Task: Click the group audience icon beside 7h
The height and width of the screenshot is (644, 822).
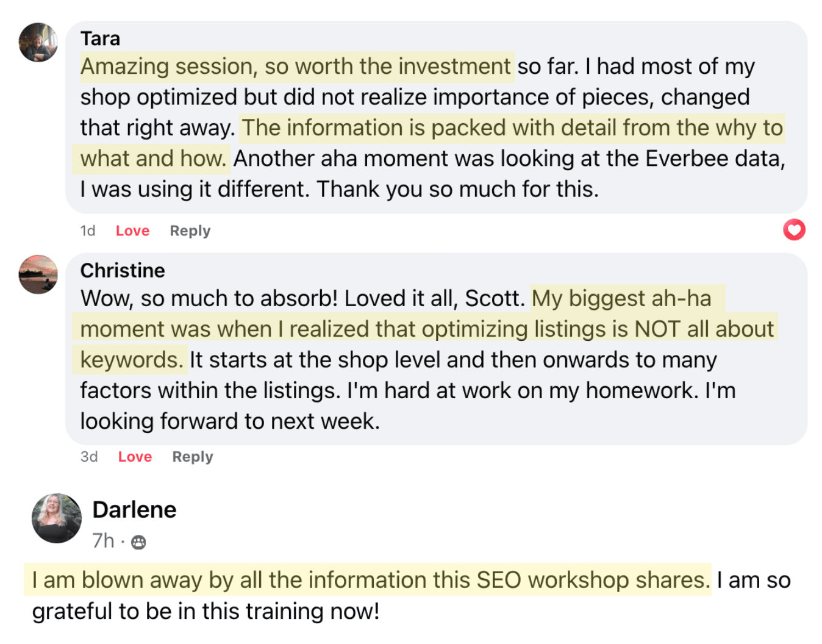Action: click(138, 542)
